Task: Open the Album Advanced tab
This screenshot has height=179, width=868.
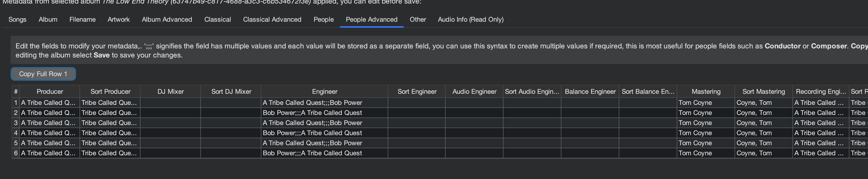Action: (167, 20)
